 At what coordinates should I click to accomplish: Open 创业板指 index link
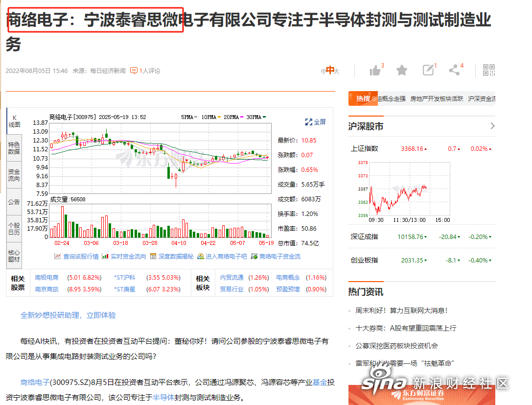pyautogui.click(x=365, y=261)
